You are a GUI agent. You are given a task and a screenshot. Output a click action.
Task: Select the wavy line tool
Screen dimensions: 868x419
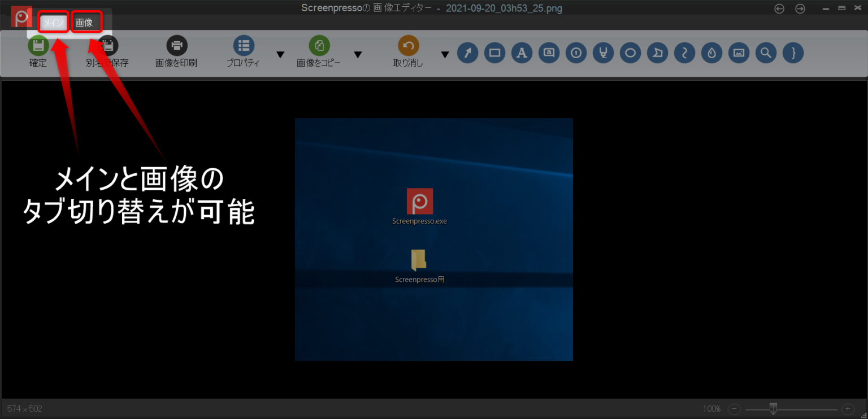pos(684,53)
